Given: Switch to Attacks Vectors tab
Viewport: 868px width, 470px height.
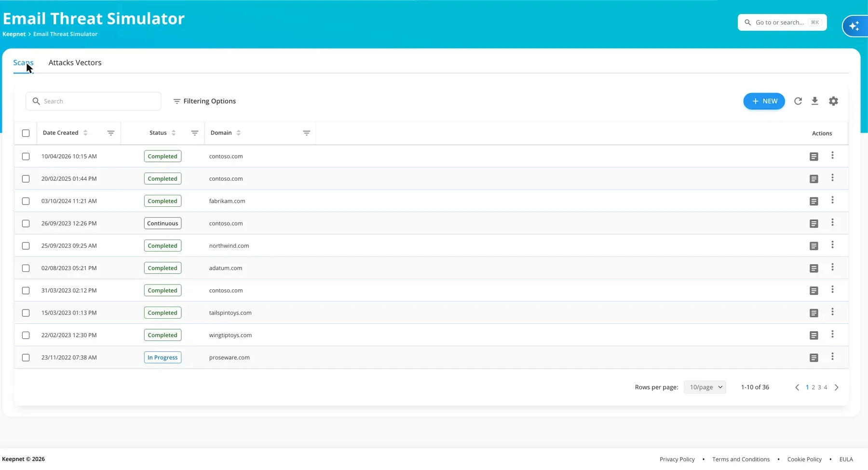Looking at the screenshot, I should [x=75, y=63].
